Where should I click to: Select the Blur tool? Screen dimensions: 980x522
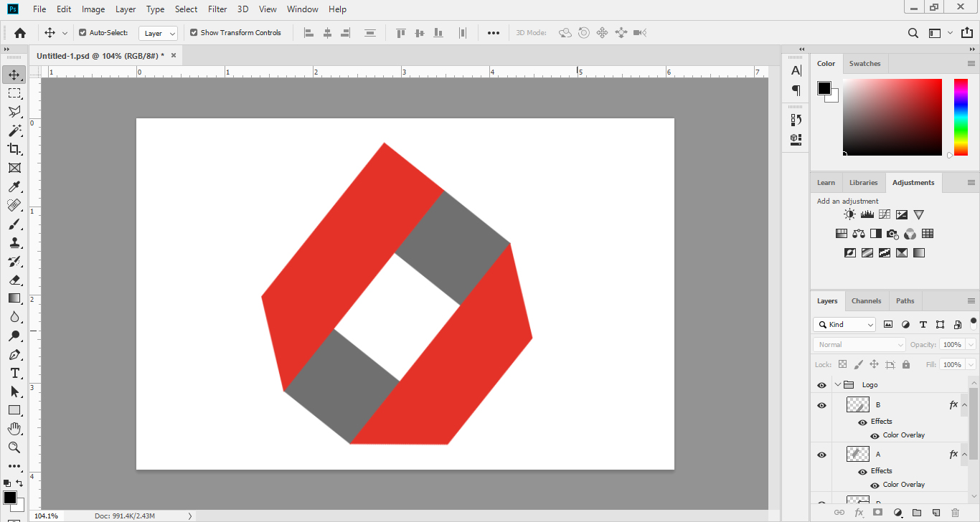click(14, 317)
